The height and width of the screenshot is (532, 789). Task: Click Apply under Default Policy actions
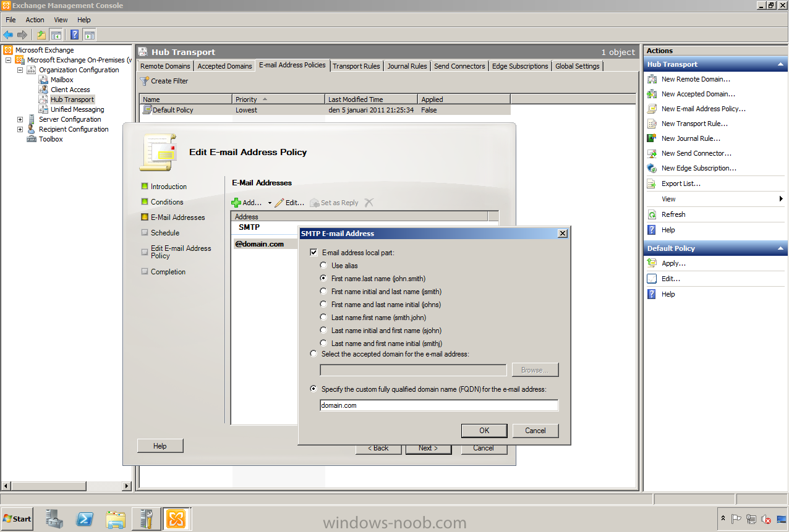673,263
